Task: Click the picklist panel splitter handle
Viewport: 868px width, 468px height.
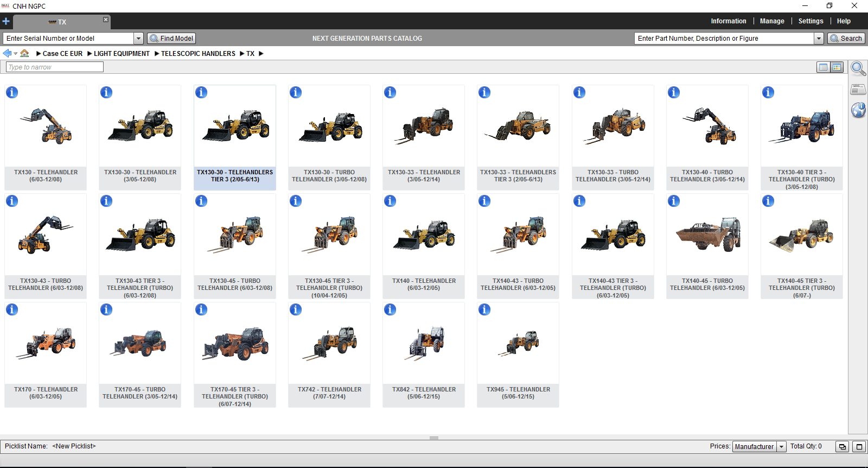Action: [434, 438]
